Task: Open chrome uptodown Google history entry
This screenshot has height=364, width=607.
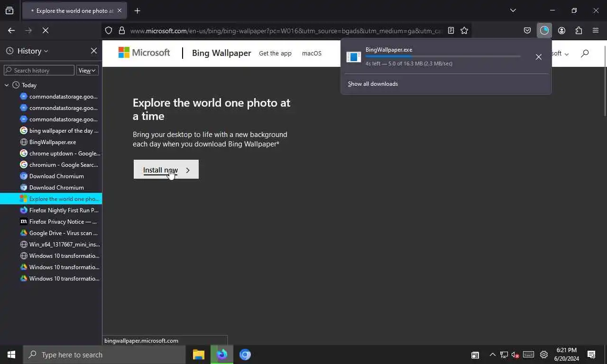Action: 60,154
